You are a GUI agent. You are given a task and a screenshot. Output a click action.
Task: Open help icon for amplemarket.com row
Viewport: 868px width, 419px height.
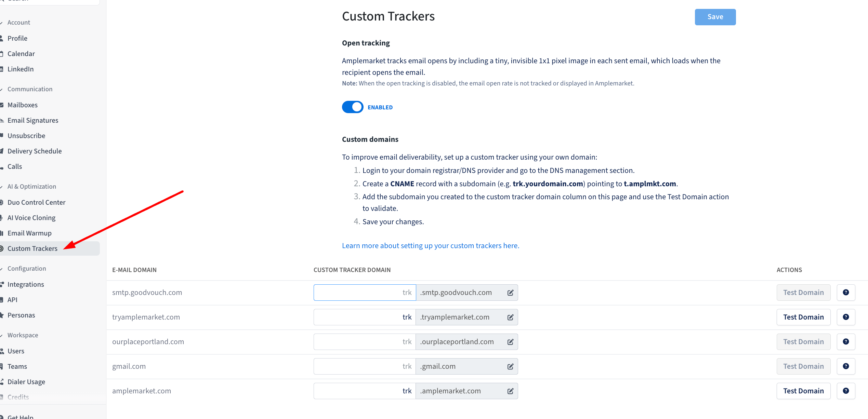click(x=846, y=391)
